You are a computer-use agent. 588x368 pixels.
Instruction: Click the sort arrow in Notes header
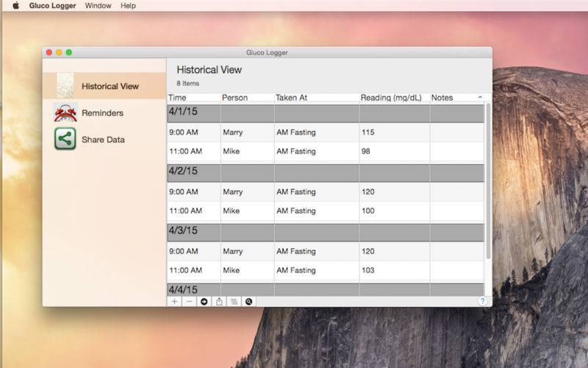coord(480,97)
